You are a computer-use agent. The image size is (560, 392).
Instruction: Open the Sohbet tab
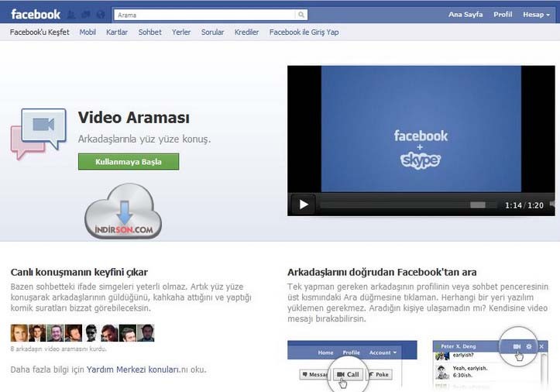point(149,33)
